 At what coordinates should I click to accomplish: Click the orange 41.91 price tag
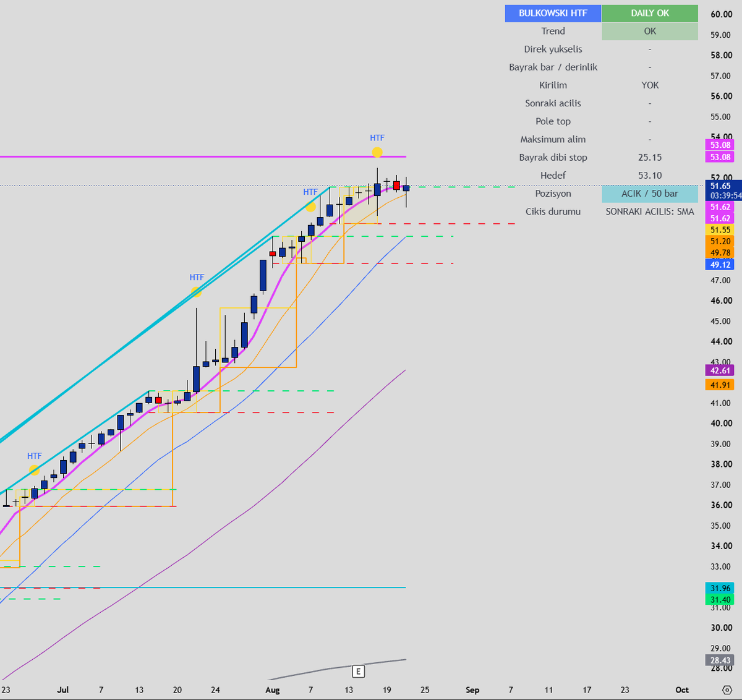(720, 385)
